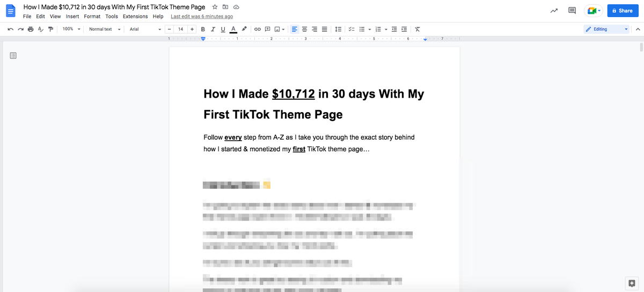Click the Explore button at bottom right
Screen dimensions: 644x292
coord(632,282)
